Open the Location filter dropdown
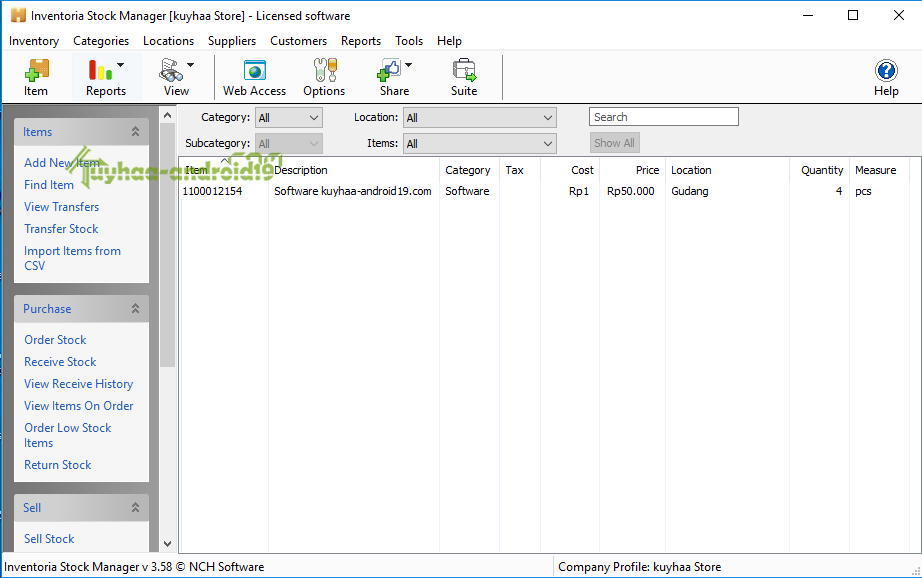Screen dimensions: 922x578 (480, 118)
